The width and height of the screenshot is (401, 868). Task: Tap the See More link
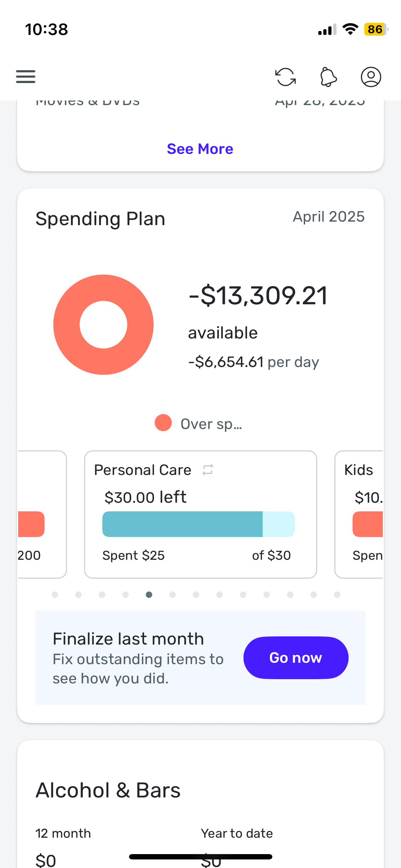click(200, 149)
